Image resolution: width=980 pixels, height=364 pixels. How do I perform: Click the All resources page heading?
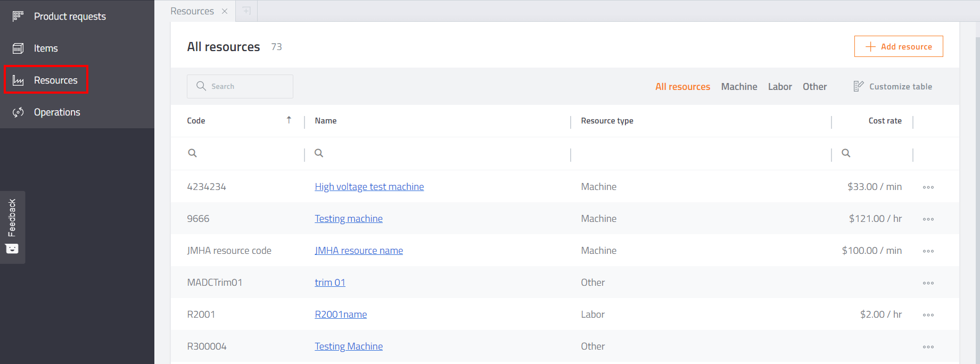click(224, 47)
